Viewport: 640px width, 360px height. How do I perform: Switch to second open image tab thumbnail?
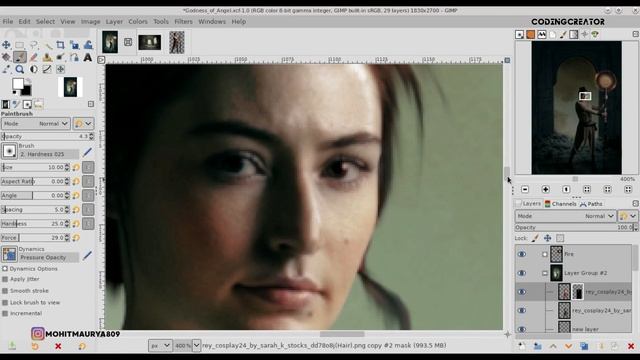click(x=150, y=42)
